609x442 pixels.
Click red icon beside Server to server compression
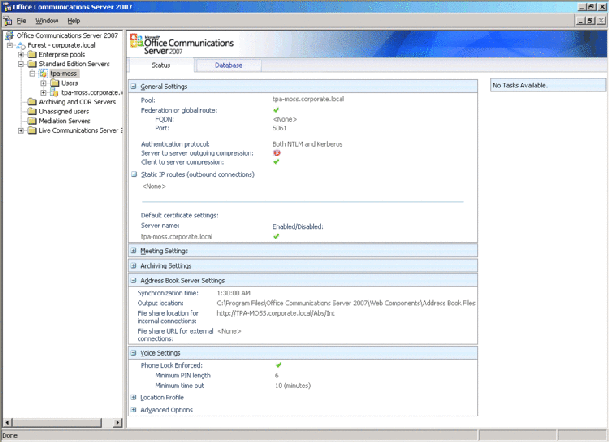click(277, 153)
